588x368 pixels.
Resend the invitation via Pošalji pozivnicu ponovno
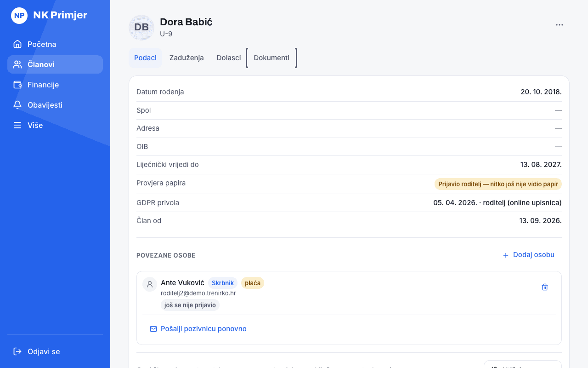[198, 329]
